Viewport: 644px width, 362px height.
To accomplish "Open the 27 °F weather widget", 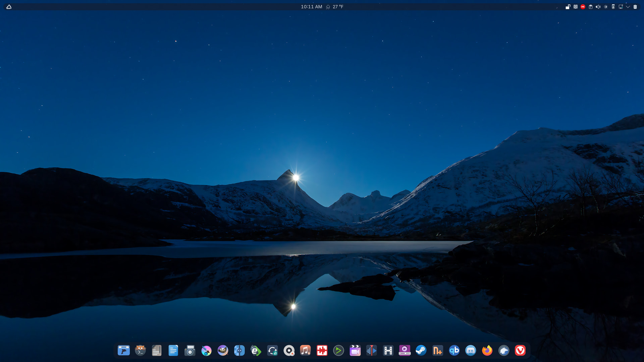I will click(335, 7).
